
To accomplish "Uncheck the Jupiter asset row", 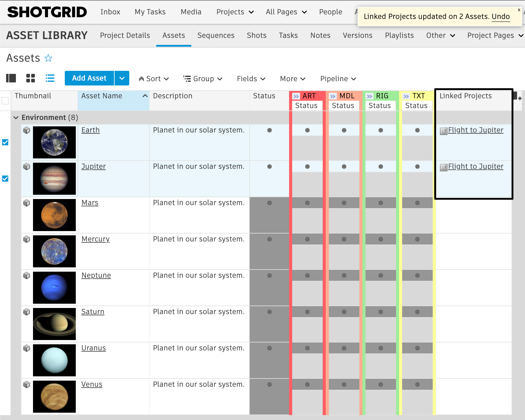I will click(5, 179).
